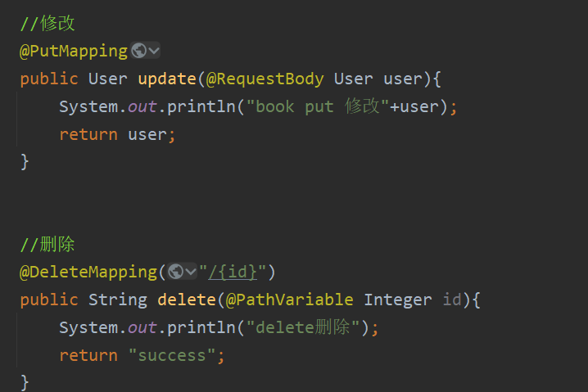
Task: Click the @RequestBody annotation
Action: point(265,79)
